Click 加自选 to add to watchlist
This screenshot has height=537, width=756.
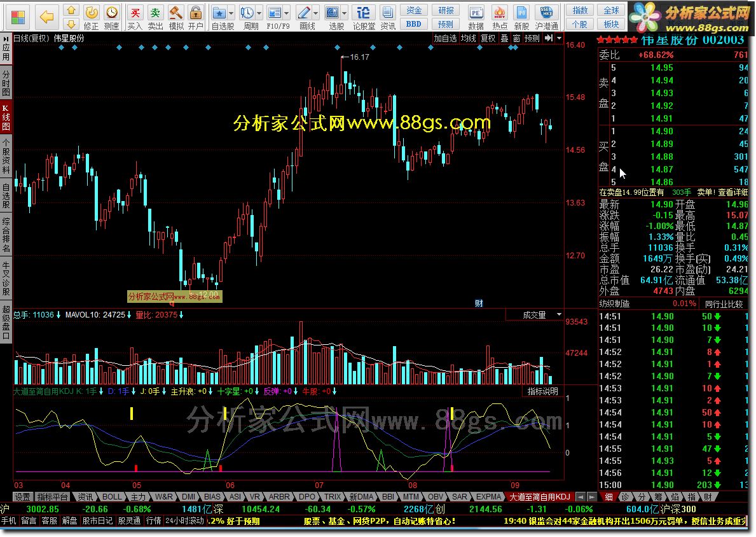pos(445,38)
